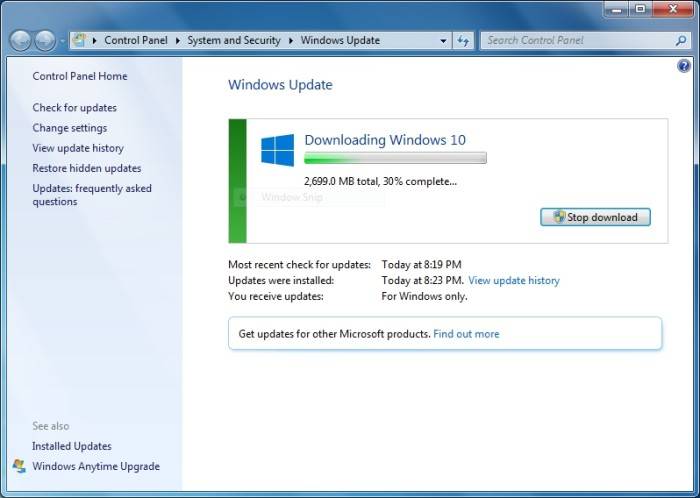Viewport: 700px width, 498px height.
Task: Open the Help question mark icon
Action: click(684, 66)
